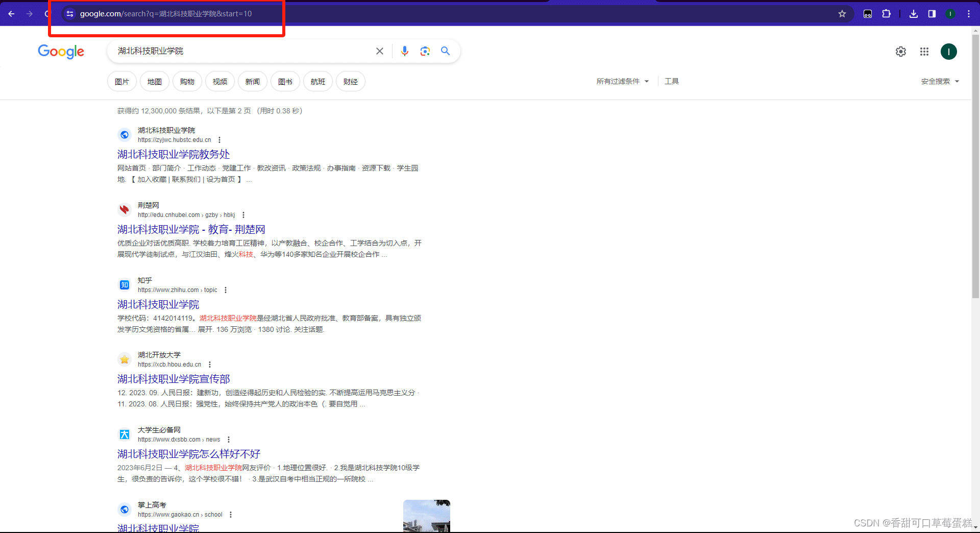
Task: Click the Google logo
Action: 61,51
